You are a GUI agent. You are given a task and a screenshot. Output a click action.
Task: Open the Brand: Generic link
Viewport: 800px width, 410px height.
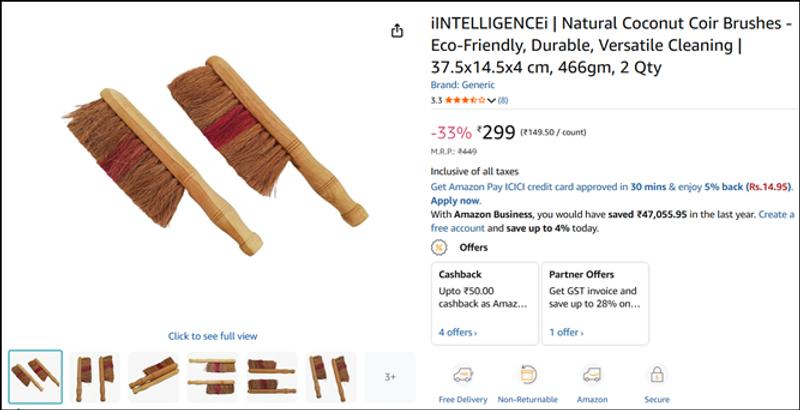tap(462, 85)
